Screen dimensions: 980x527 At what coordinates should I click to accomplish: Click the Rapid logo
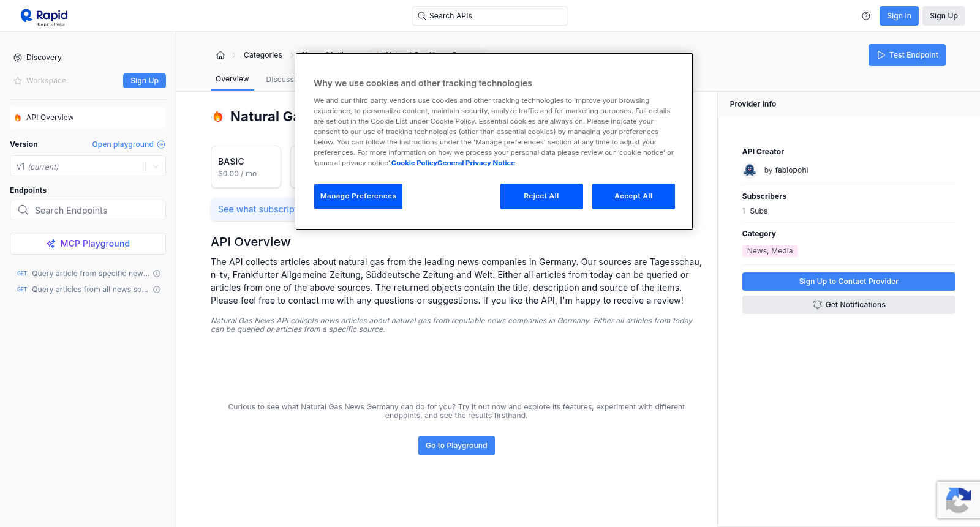point(44,17)
